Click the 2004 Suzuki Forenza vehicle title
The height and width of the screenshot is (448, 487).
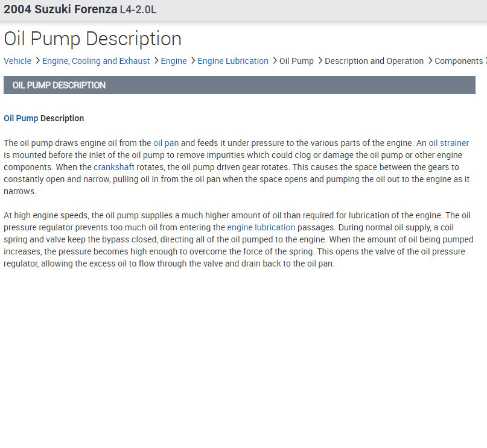pos(60,9)
